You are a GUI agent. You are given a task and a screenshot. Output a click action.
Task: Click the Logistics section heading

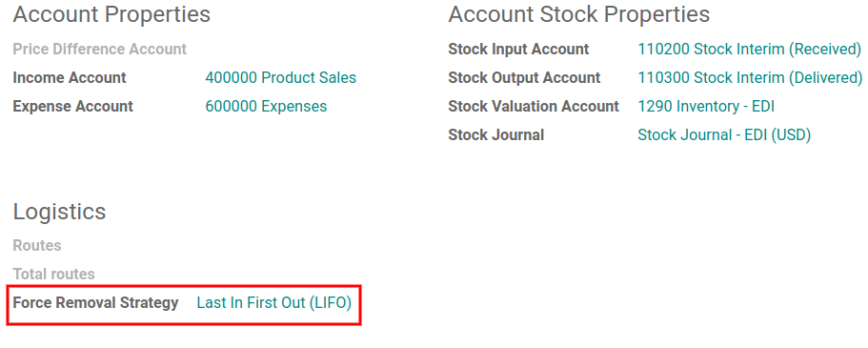coord(59,213)
